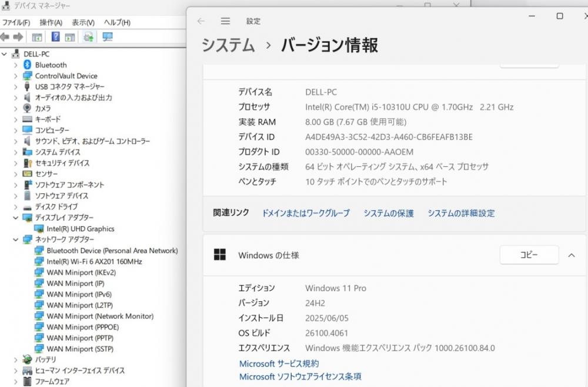Click the OS build value 26100.4061

pyautogui.click(x=326, y=333)
